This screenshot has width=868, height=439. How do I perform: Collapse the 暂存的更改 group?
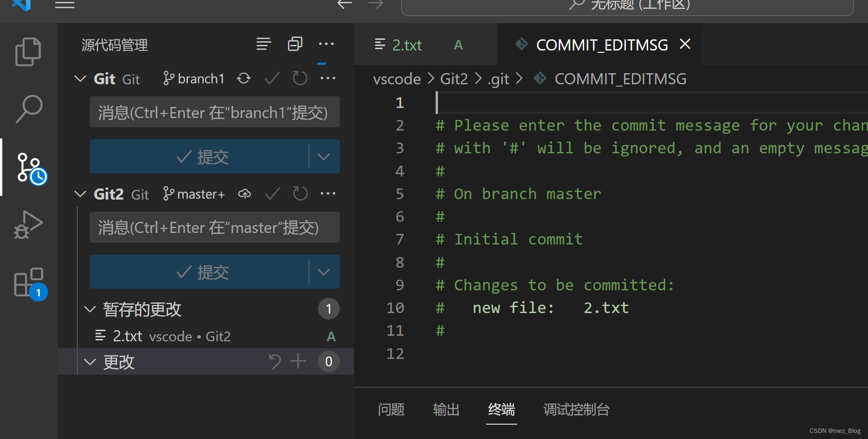point(90,309)
